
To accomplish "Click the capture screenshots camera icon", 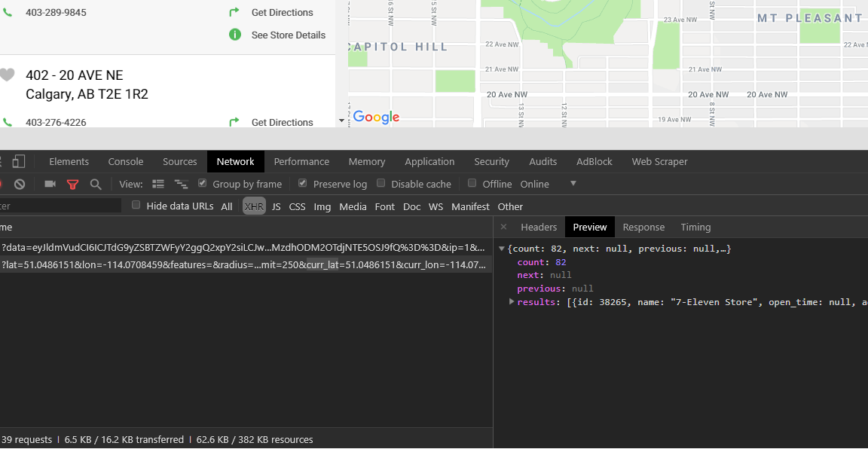I will tap(50, 184).
